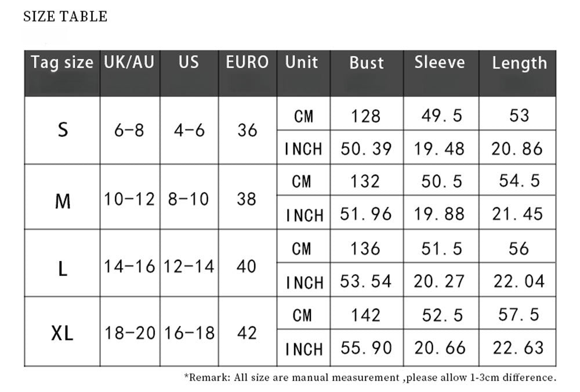Select the UK/AU column header
The image size is (580, 392).
[x=129, y=63]
